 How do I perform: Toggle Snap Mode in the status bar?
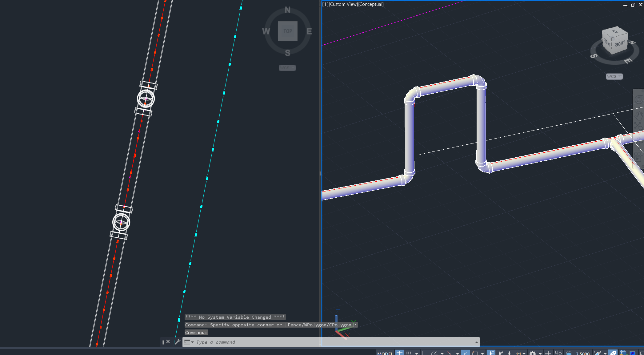(x=409, y=353)
